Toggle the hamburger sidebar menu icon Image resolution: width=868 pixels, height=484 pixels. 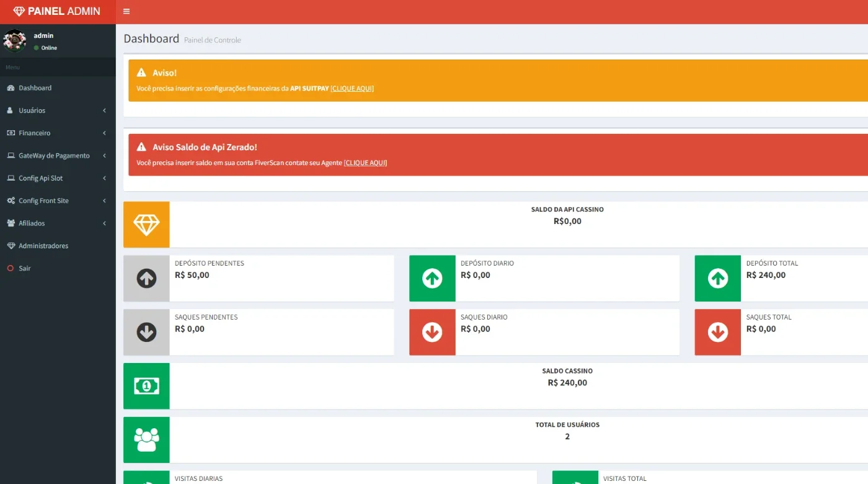[x=126, y=11]
